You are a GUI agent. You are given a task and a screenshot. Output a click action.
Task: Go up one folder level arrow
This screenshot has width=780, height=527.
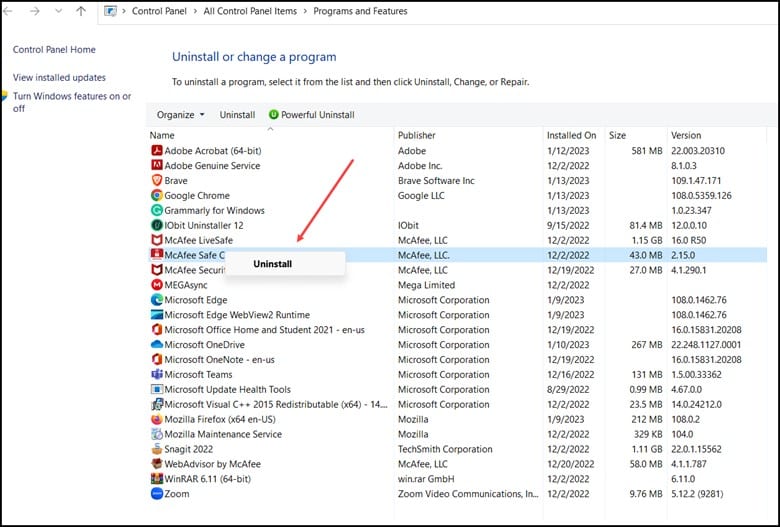click(x=81, y=11)
